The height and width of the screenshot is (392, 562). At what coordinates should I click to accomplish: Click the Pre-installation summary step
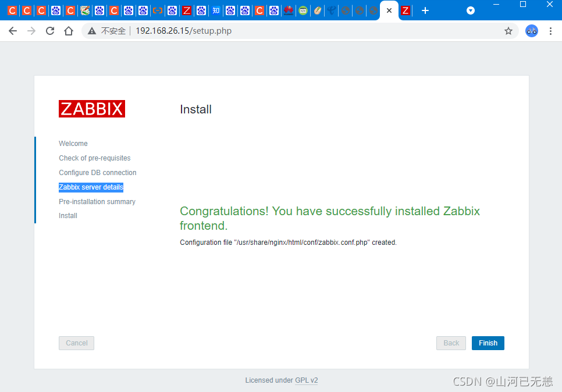tap(97, 202)
